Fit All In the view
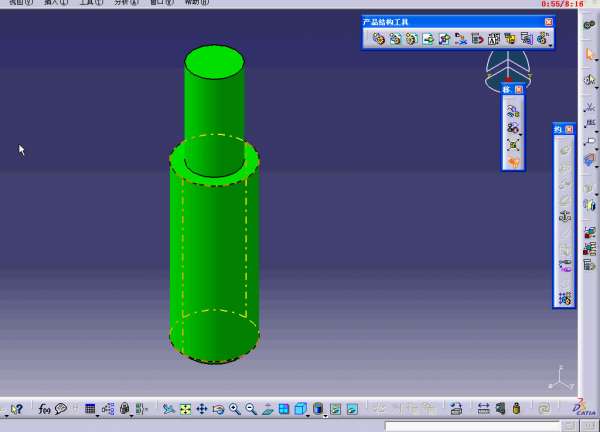 (x=185, y=409)
